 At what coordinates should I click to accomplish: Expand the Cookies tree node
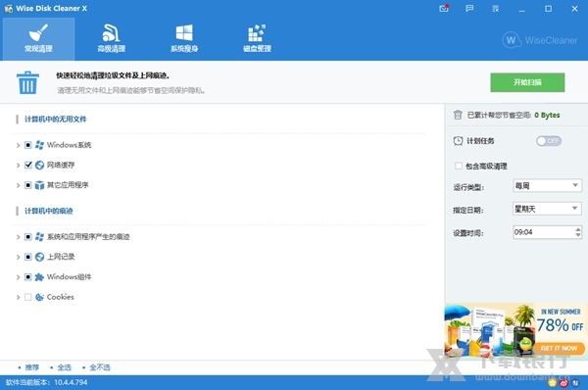pyautogui.click(x=18, y=297)
